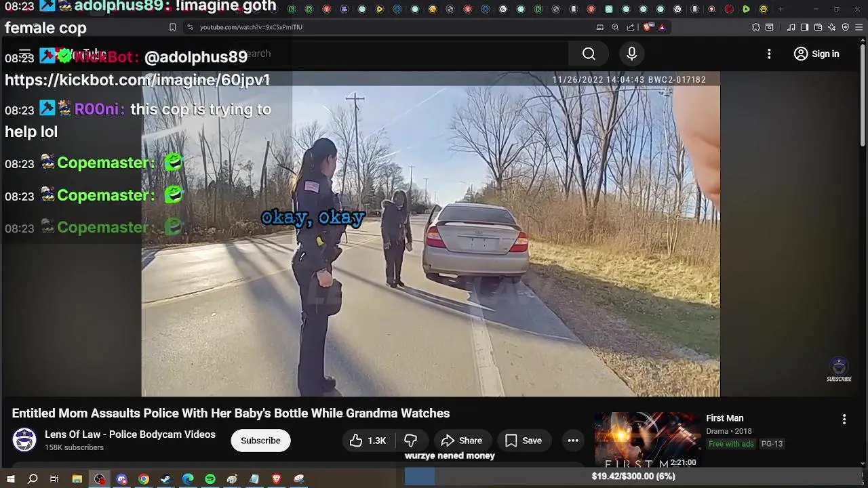Open Brave Shields lion icon
The height and width of the screenshot is (488, 868).
point(648,27)
